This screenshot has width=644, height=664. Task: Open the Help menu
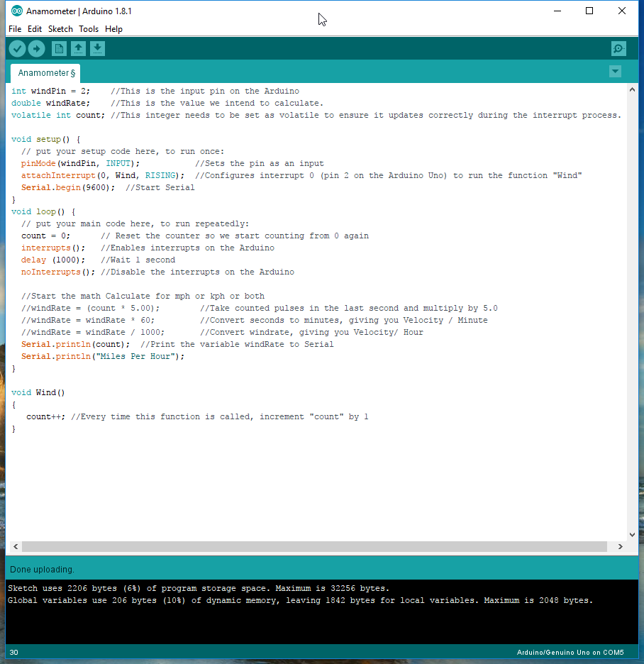tap(113, 29)
